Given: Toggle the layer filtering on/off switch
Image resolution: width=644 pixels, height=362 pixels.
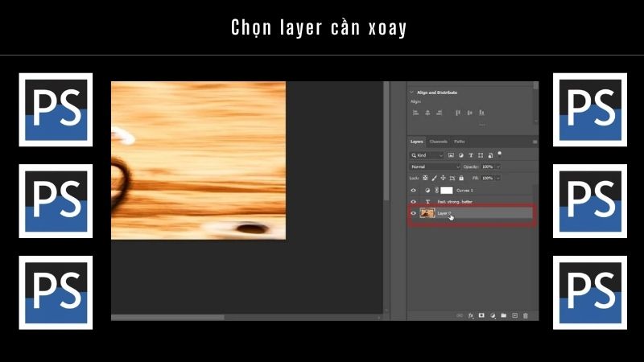Looking at the screenshot, I should click(x=499, y=154).
